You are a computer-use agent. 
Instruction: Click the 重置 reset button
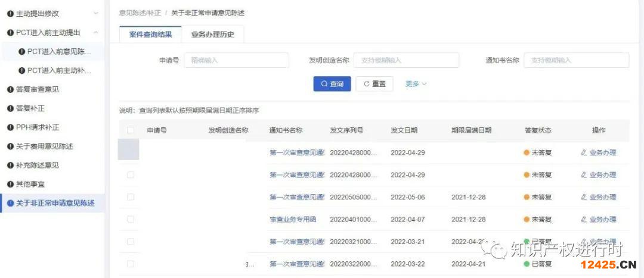click(374, 84)
